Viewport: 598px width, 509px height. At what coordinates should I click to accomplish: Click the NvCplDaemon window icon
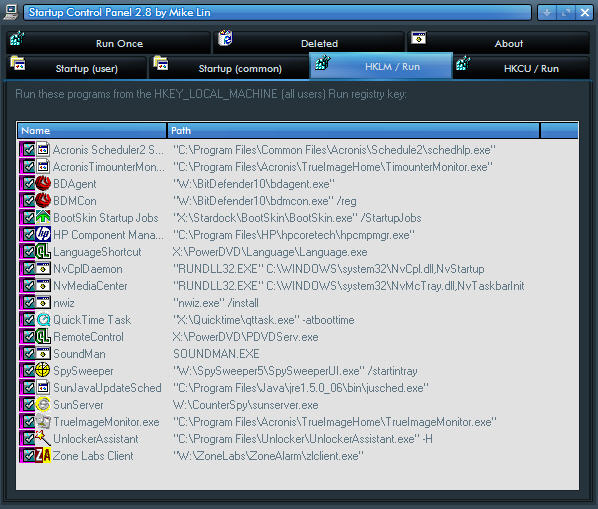[x=43, y=269]
